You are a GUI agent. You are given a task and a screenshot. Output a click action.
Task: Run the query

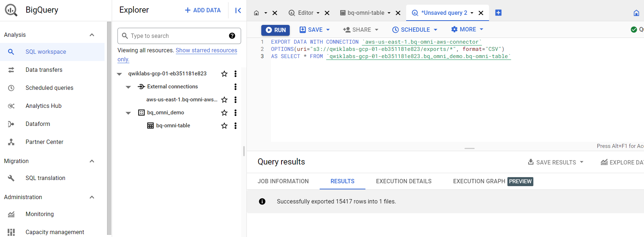pos(275,30)
